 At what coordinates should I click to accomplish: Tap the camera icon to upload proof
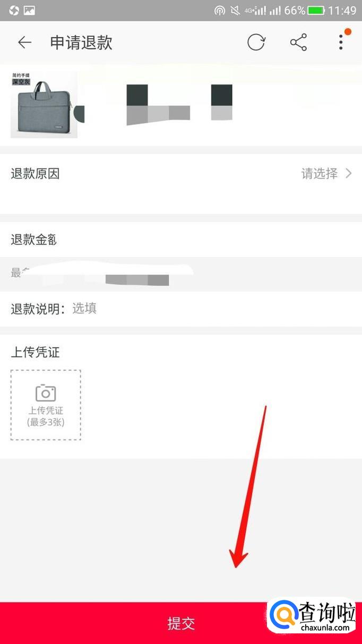(x=46, y=393)
